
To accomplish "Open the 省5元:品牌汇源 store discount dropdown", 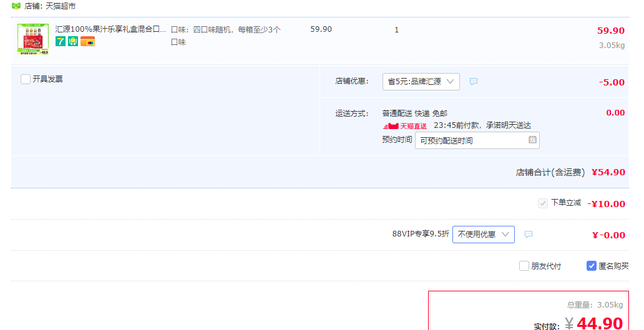I will coord(421,82).
